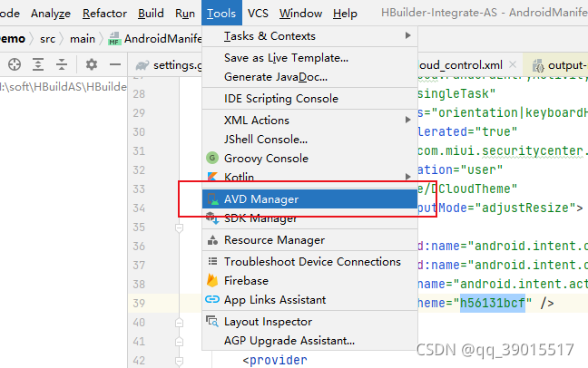The width and height of the screenshot is (588, 368).
Task: Click the Groovy Console green icon
Action: pos(212,158)
